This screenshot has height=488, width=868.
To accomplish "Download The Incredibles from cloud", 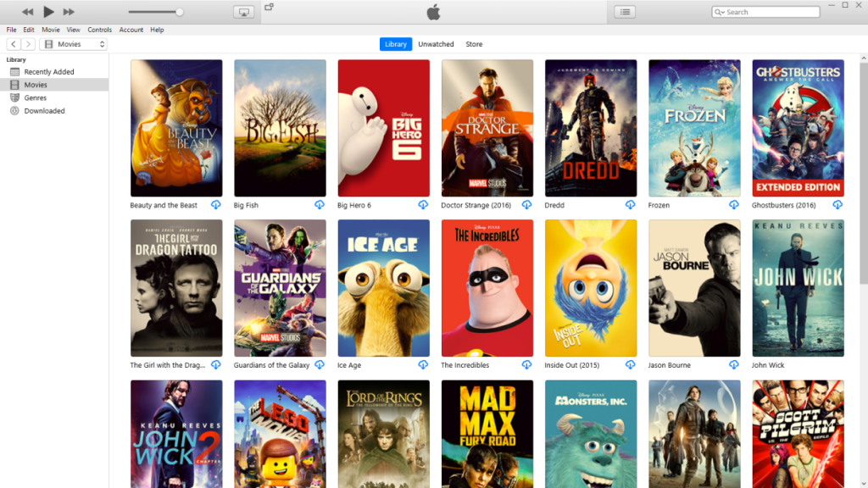I will point(526,364).
